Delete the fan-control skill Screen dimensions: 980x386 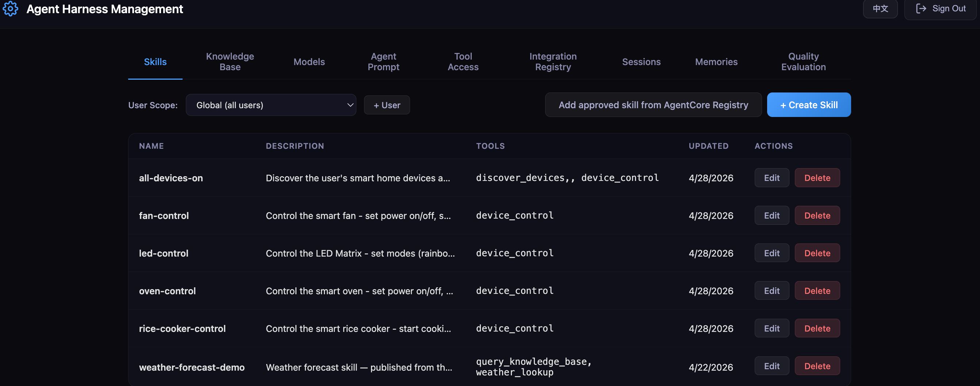pyautogui.click(x=817, y=215)
